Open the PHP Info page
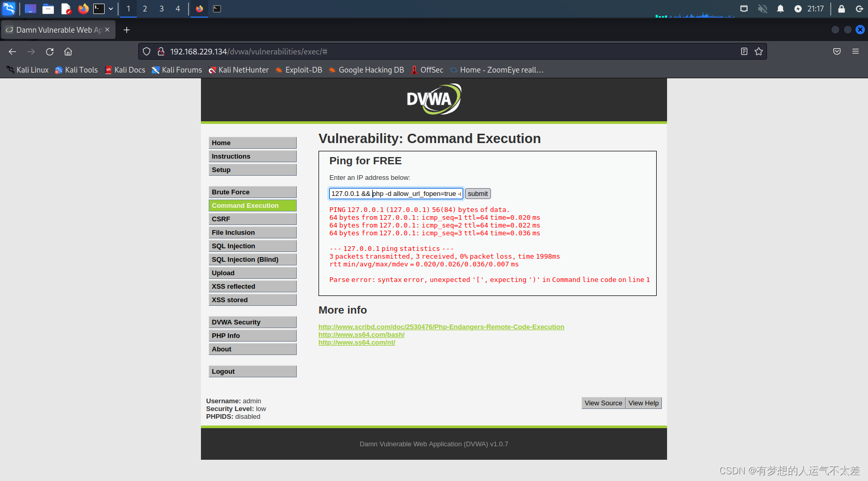This screenshot has width=868, height=481. 253,336
